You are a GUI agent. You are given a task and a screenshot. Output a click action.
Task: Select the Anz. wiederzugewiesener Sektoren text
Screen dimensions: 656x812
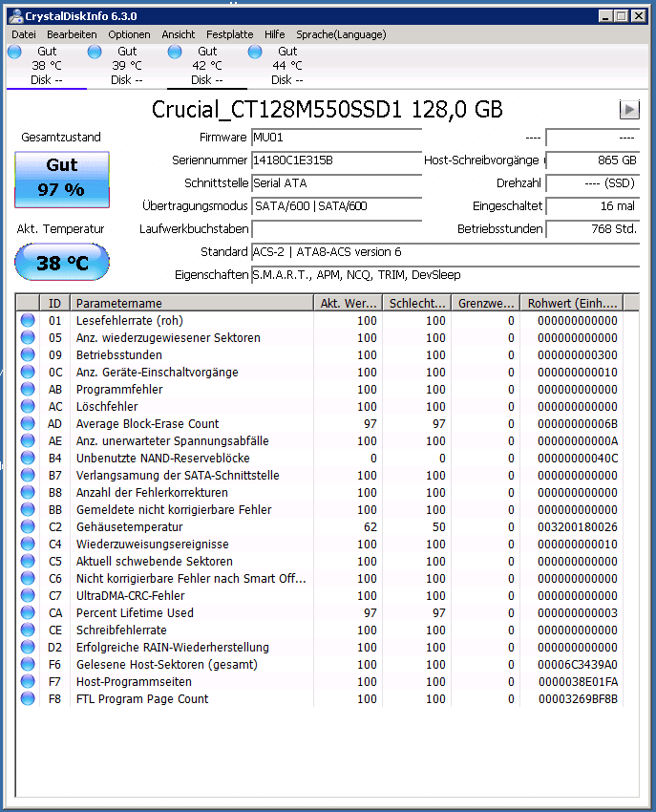point(168,337)
